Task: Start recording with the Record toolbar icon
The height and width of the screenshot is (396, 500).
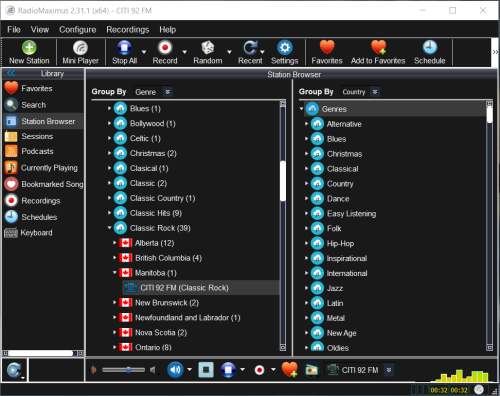Action: pos(165,52)
